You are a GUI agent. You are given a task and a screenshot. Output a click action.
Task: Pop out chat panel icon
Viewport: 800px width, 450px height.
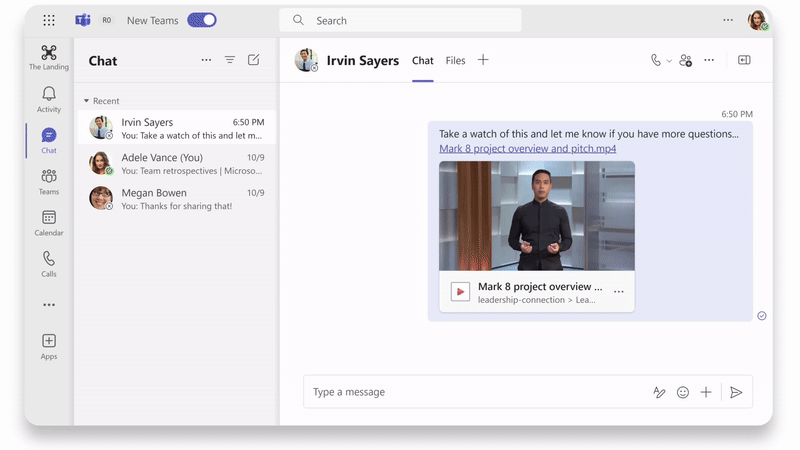coord(744,60)
